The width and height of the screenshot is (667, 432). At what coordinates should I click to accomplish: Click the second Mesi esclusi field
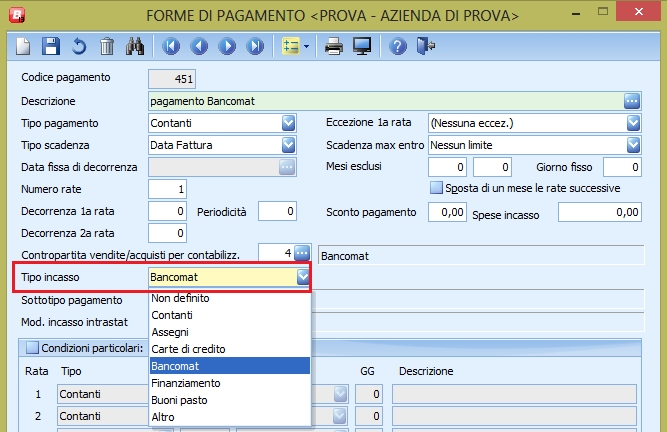click(492, 167)
